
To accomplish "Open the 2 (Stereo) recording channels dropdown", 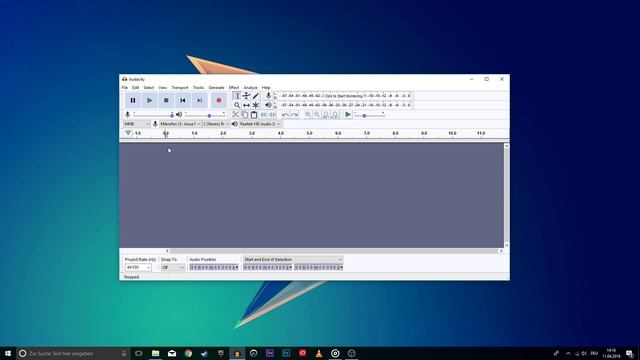I will pyautogui.click(x=216, y=124).
